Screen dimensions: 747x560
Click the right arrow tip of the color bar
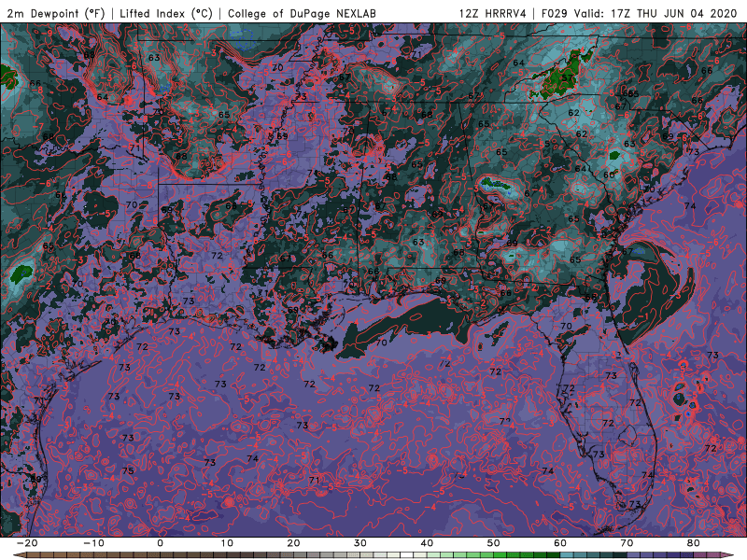pyautogui.click(x=727, y=554)
